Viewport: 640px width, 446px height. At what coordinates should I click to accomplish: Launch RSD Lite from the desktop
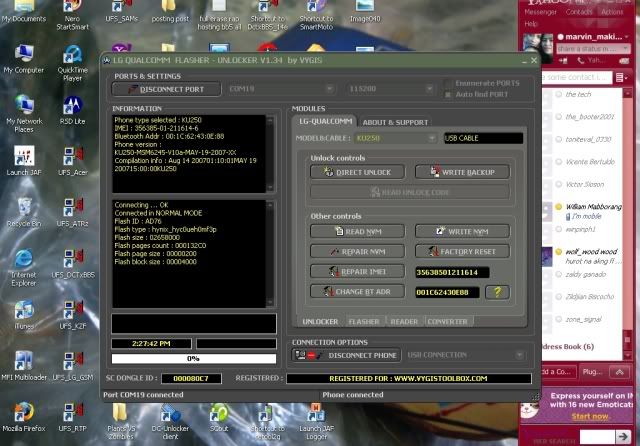(72, 110)
